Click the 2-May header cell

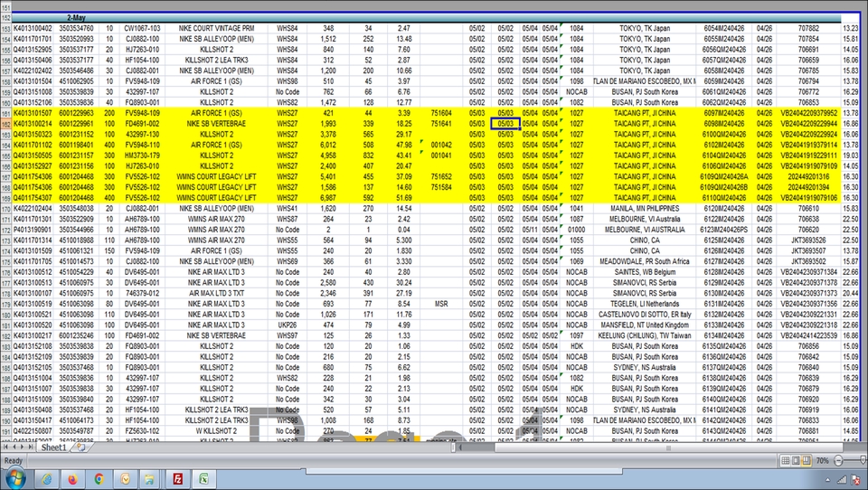pos(76,18)
